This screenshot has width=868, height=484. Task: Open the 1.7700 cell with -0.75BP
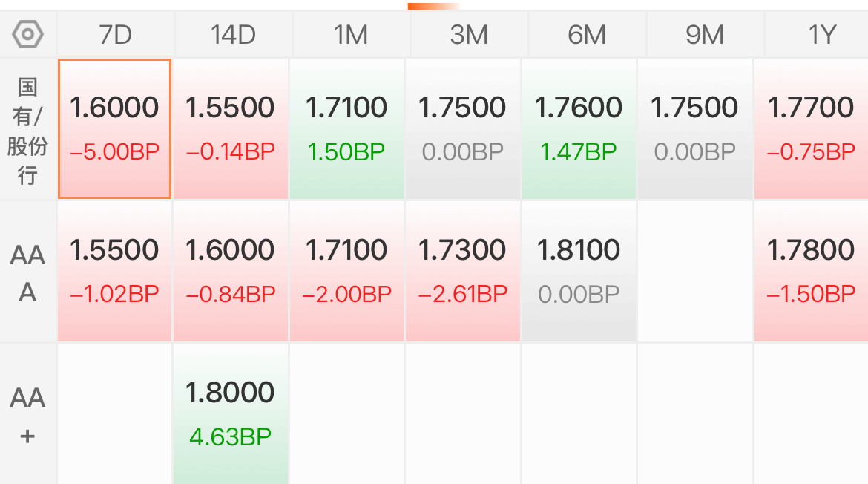[811, 129]
